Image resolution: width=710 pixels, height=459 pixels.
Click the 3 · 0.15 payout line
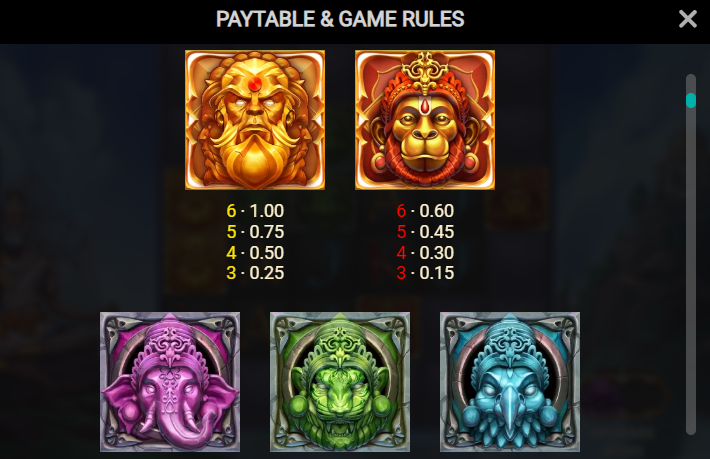tap(425, 273)
